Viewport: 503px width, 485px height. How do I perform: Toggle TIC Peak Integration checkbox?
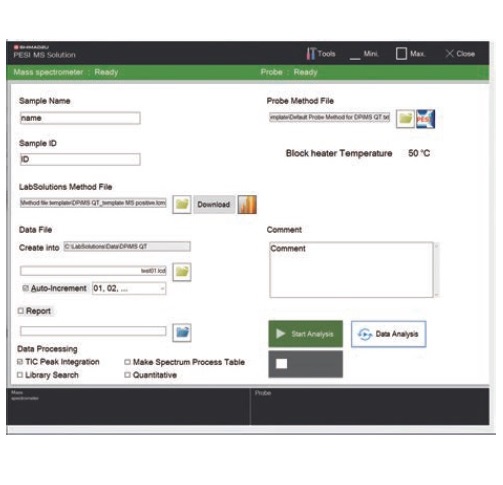20,362
